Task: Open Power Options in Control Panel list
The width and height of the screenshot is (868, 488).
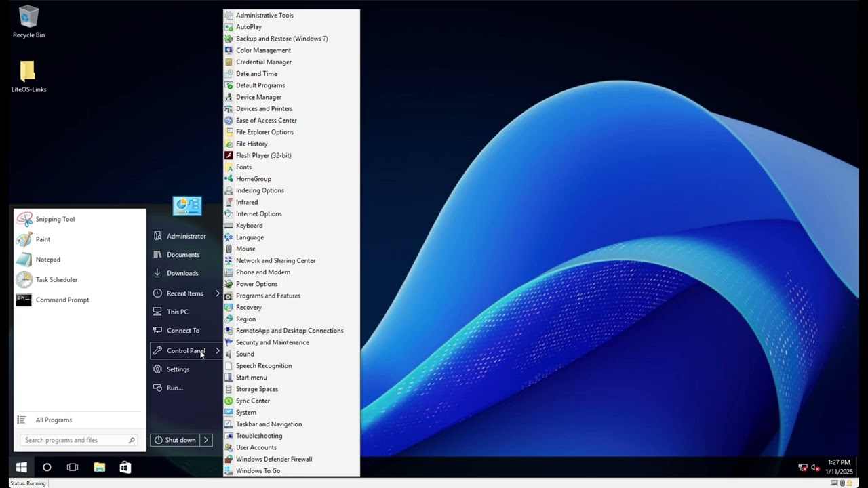Action: tap(292, 284)
